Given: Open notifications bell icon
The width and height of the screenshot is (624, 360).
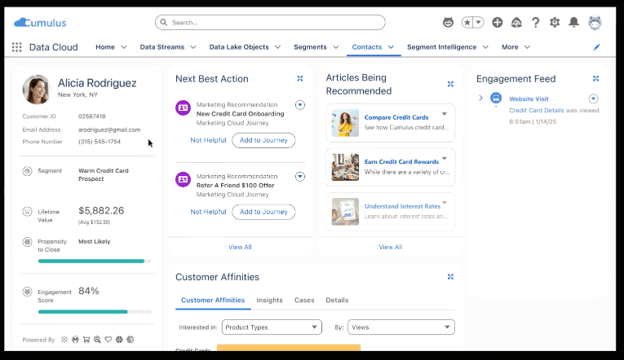Looking at the screenshot, I should coord(574,22).
